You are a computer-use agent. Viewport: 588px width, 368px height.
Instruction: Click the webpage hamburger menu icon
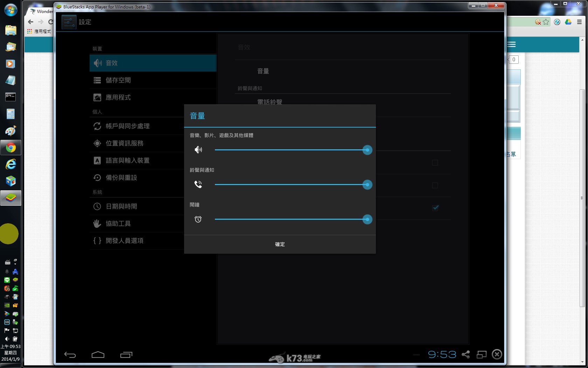512,45
